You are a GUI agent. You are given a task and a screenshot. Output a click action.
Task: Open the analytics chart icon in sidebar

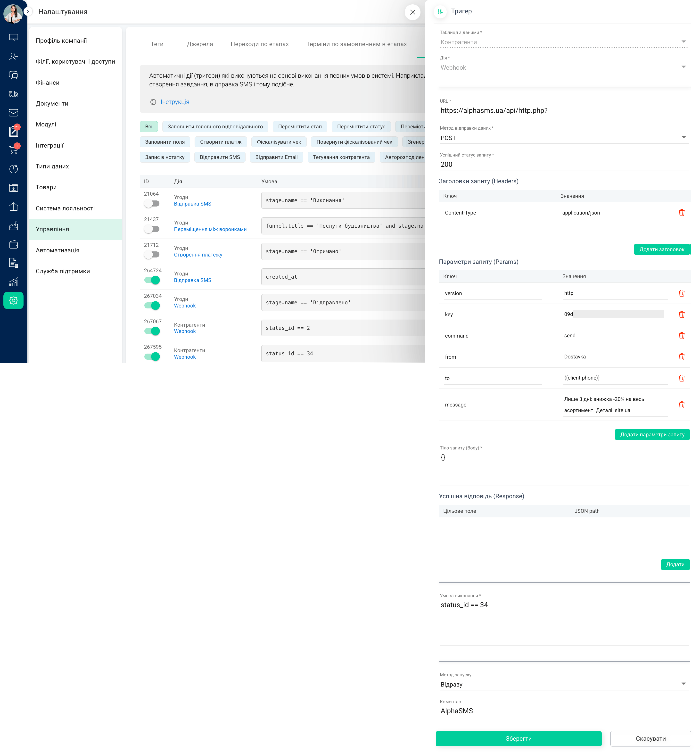14,282
